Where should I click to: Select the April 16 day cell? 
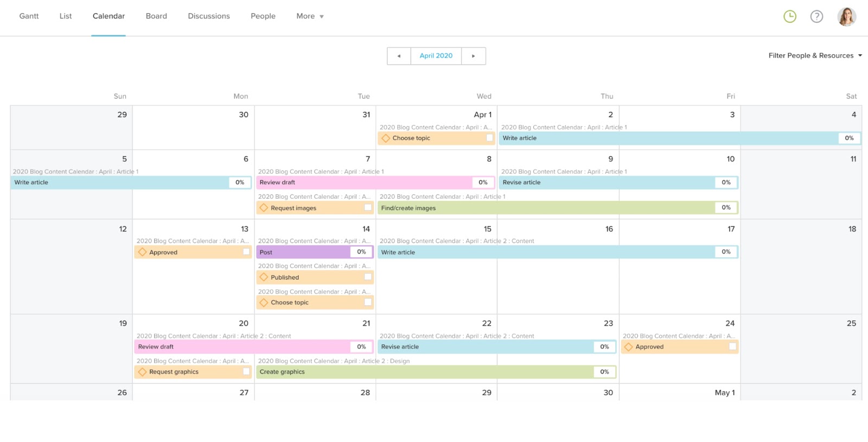(558, 282)
